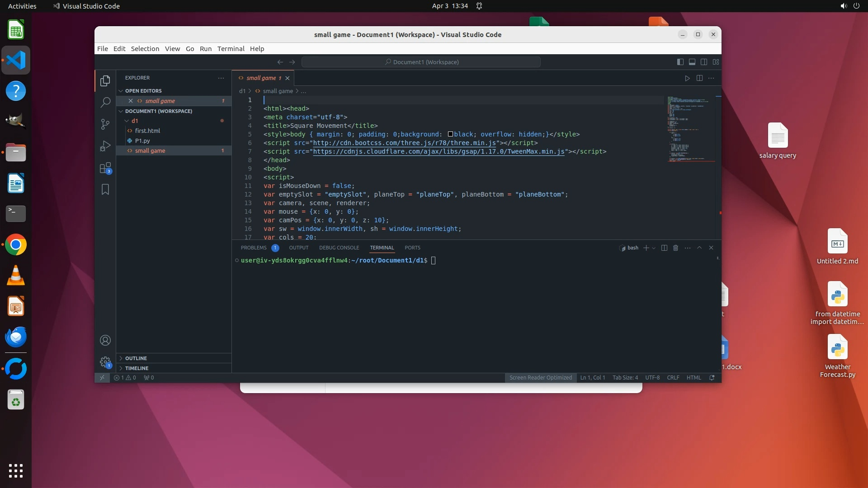Open the three.min.js script URL link
This screenshot has height=488, width=868.
pyautogui.click(x=404, y=143)
